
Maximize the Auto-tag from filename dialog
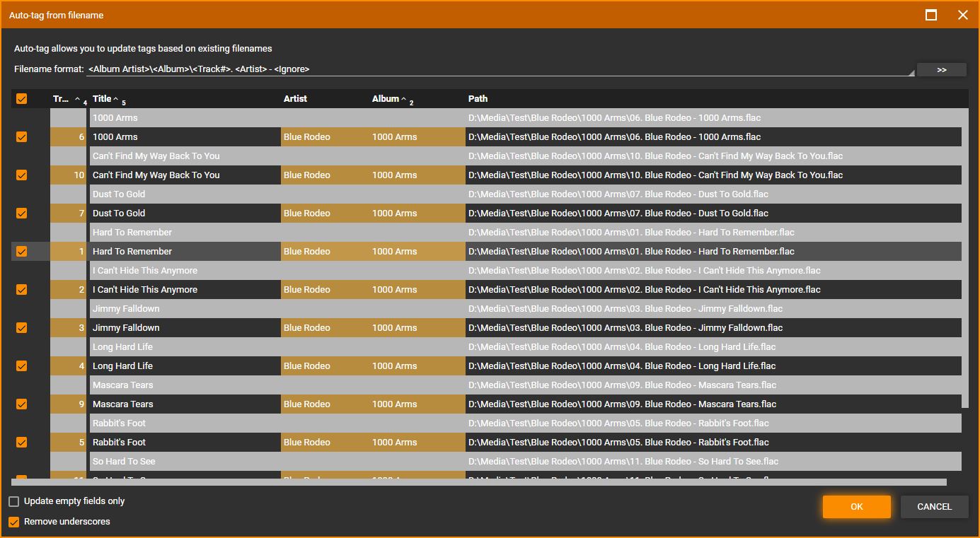931,15
